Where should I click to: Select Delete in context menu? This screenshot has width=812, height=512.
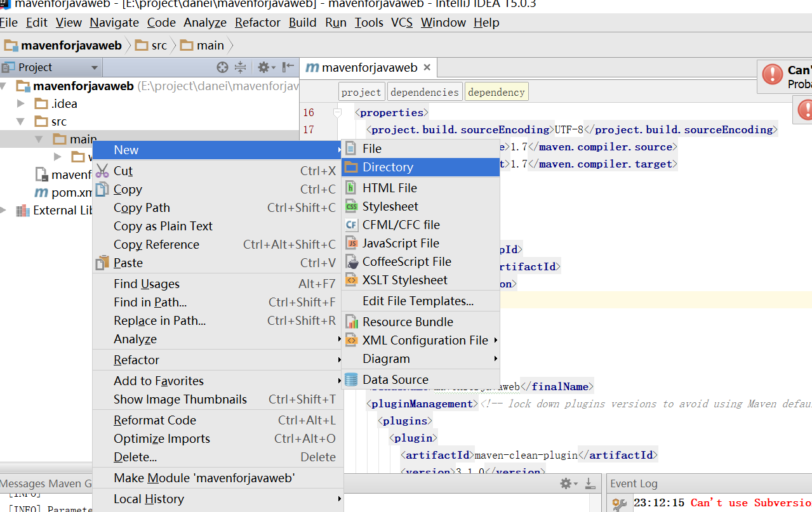point(218,457)
